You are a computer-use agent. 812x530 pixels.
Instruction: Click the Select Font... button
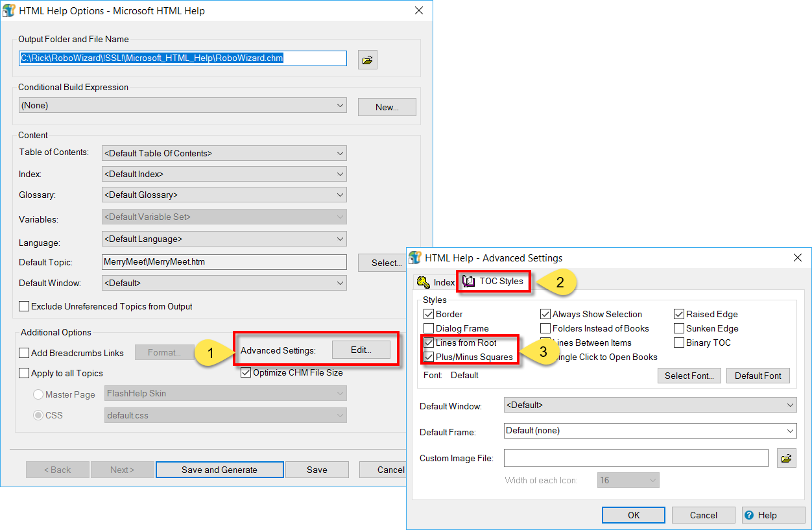(689, 376)
